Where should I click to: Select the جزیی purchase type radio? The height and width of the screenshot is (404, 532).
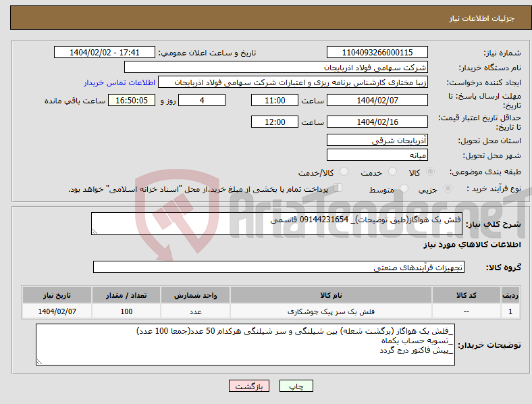(448, 188)
